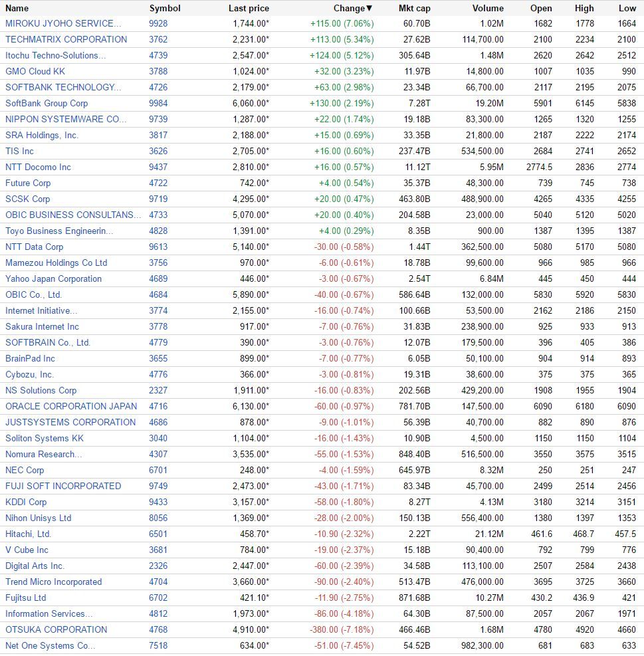The height and width of the screenshot is (656, 644).
Task: Click symbol 6701 link
Action: (x=158, y=470)
